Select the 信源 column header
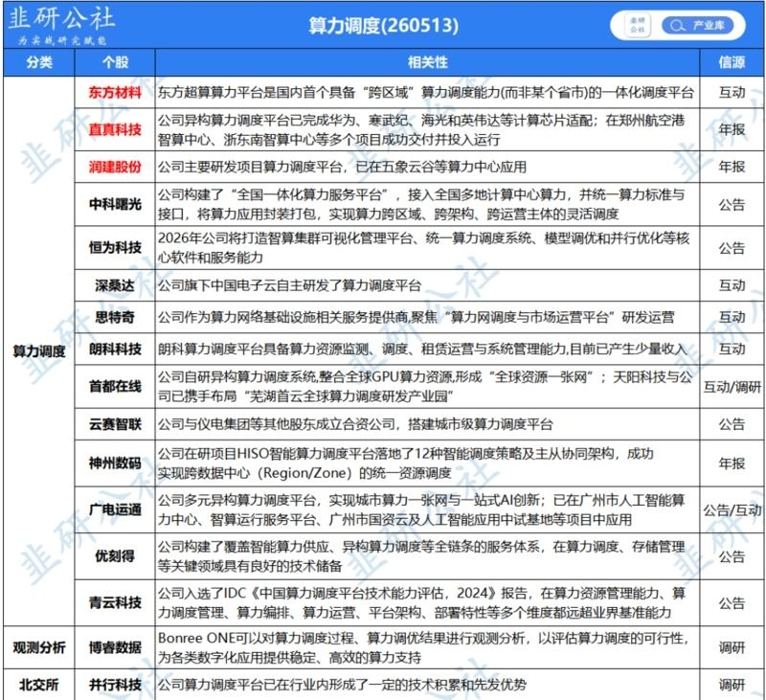766x700 pixels. click(x=732, y=62)
